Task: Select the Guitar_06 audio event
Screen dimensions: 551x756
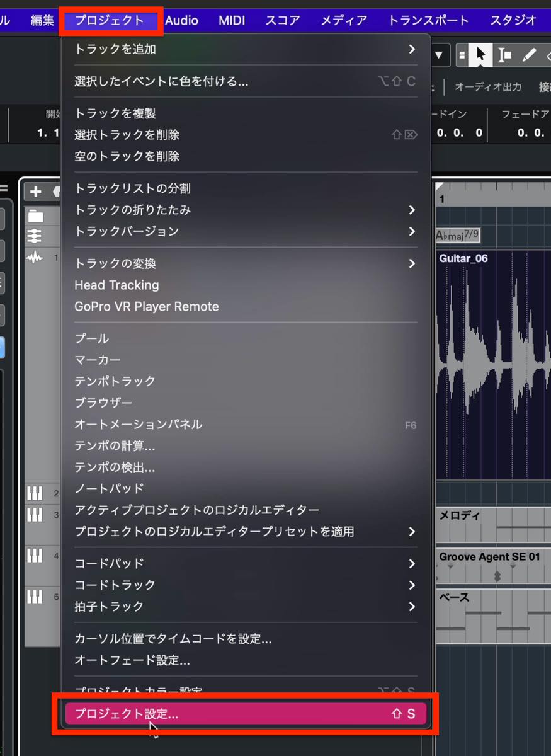Action: point(493,365)
